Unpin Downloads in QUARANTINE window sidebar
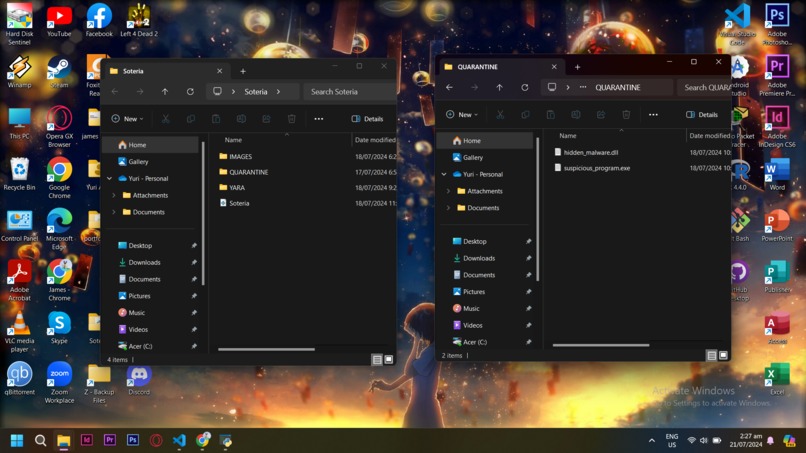This screenshot has height=453, width=806. [528, 258]
